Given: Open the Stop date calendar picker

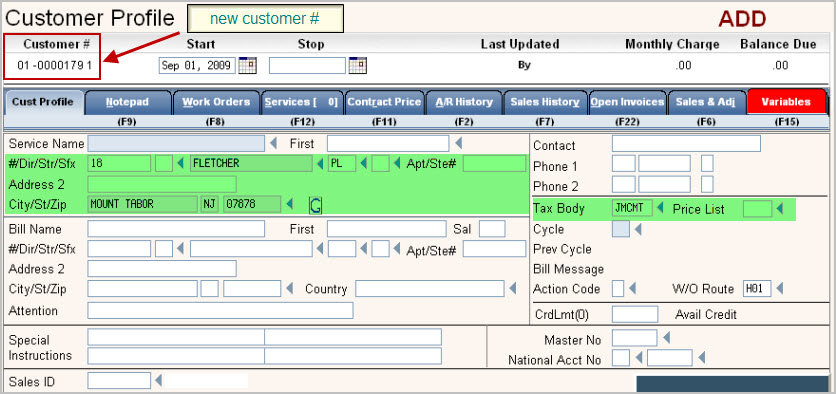Looking at the screenshot, I should pos(357,66).
